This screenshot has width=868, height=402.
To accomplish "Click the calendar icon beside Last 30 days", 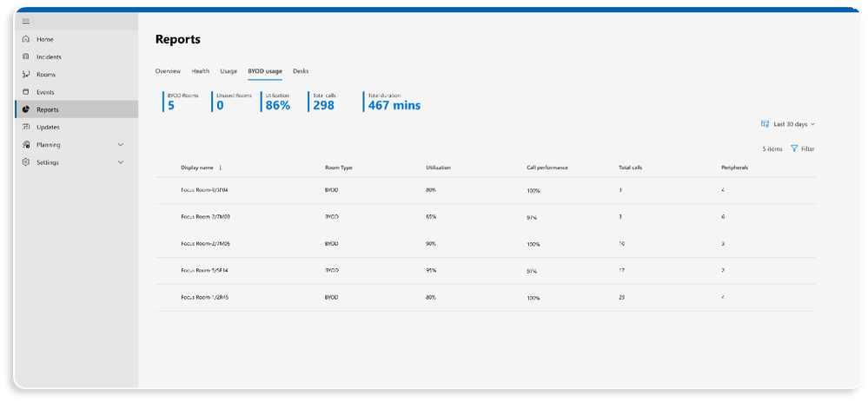I will (765, 124).
